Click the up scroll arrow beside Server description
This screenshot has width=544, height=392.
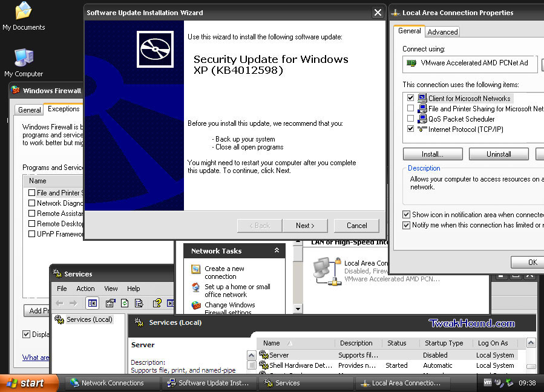tap(252, 355)
